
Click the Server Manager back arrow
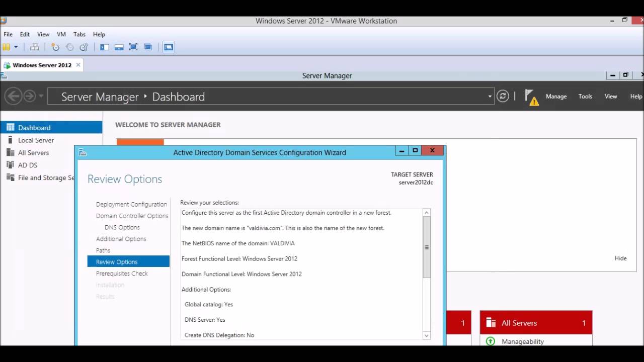coord(14,96)
